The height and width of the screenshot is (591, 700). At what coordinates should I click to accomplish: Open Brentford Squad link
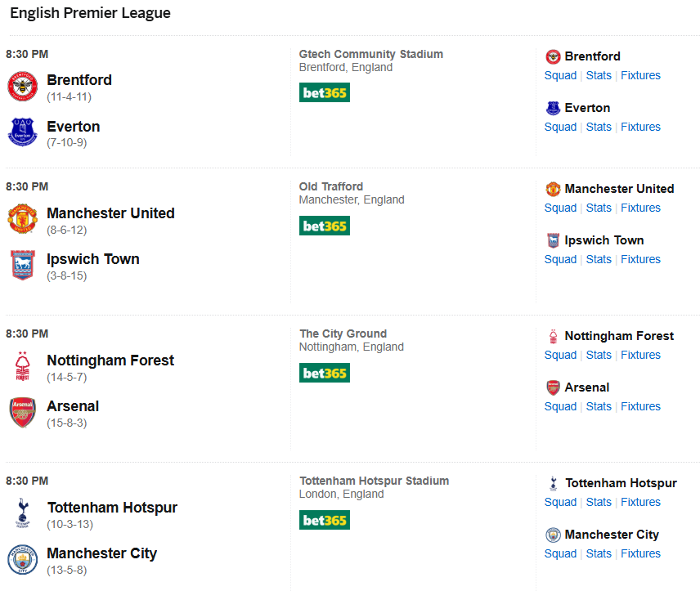click(560, 75)
